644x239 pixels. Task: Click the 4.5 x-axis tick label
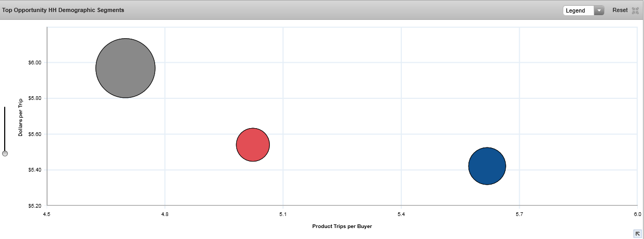tap(47, 214)
